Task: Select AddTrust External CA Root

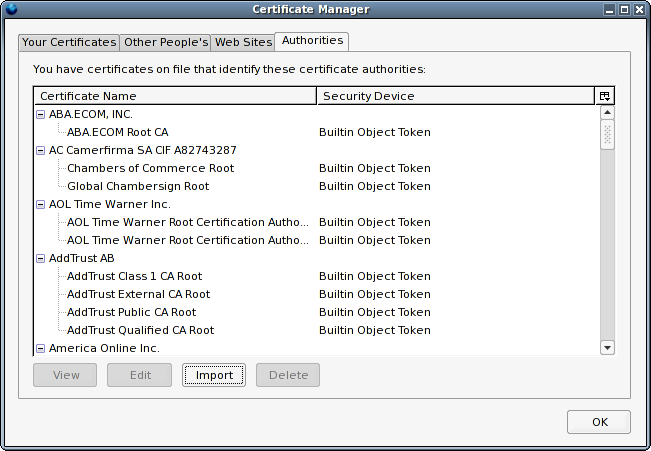Action: pos(138,294)
